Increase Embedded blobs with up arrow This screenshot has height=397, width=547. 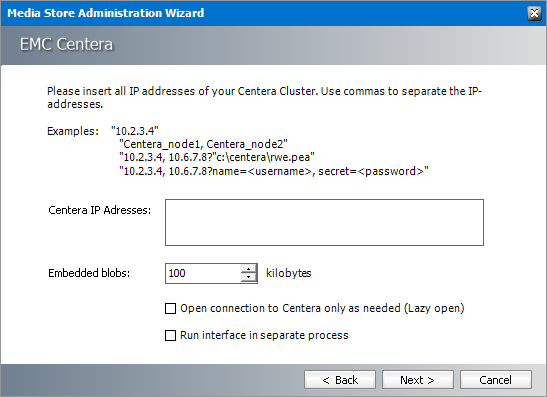(248, 269)
